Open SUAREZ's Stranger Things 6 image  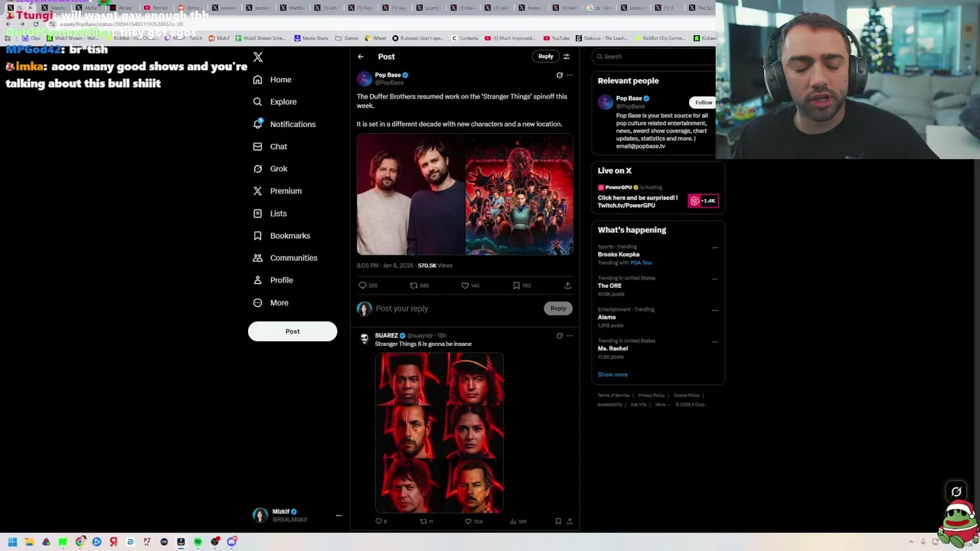pos(439,432)
